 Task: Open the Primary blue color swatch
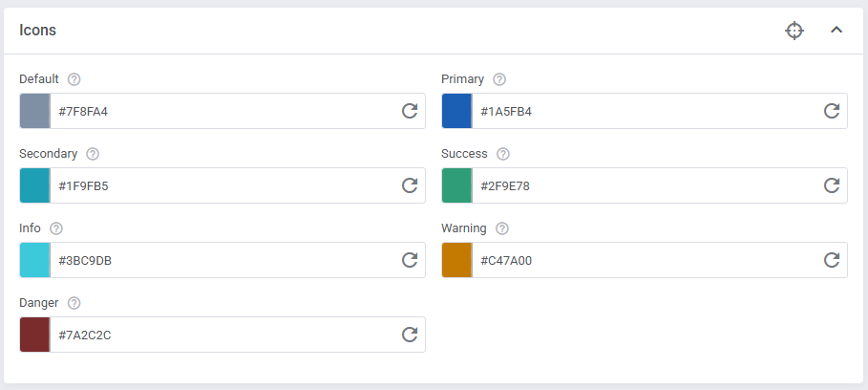tap(456, 111)
